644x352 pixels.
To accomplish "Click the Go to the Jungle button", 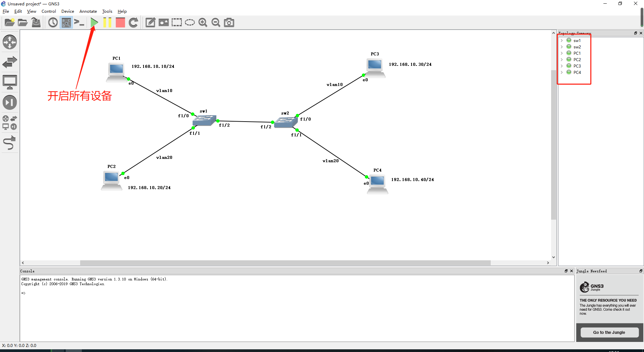I will (x=609, y=332).
